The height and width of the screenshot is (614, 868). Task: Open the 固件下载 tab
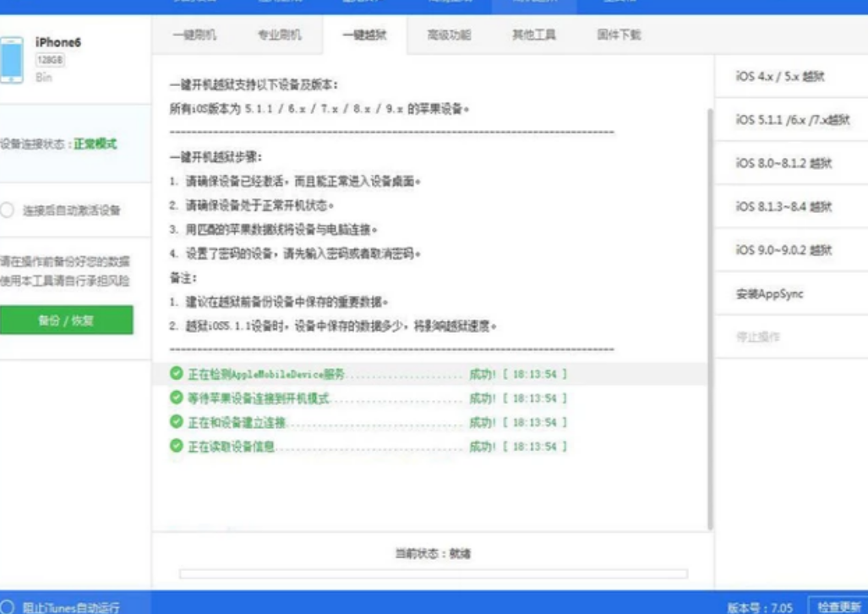coord(619,35)
